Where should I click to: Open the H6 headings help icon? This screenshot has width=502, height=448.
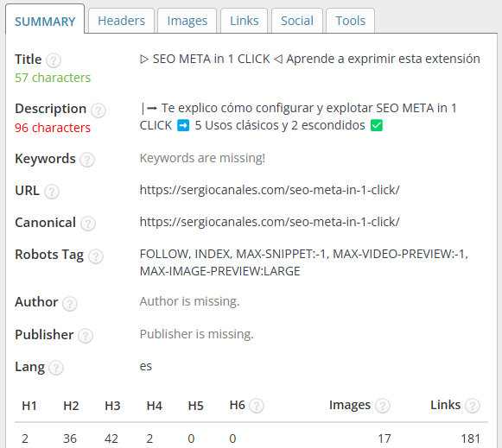point(257,406)
